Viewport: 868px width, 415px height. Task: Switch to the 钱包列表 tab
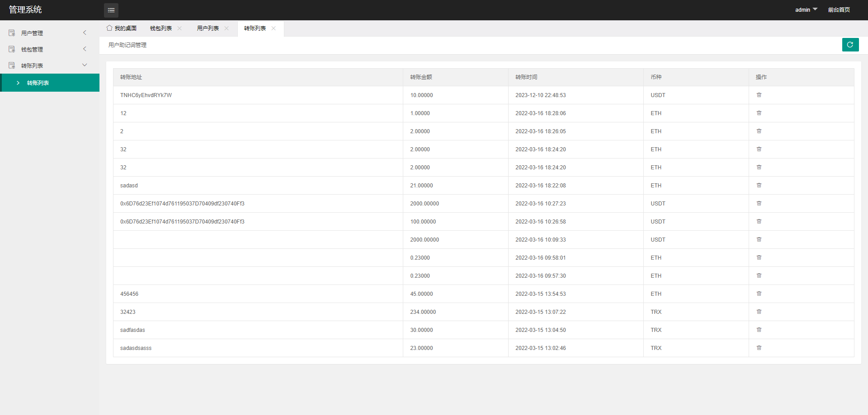tap(161, 28)
